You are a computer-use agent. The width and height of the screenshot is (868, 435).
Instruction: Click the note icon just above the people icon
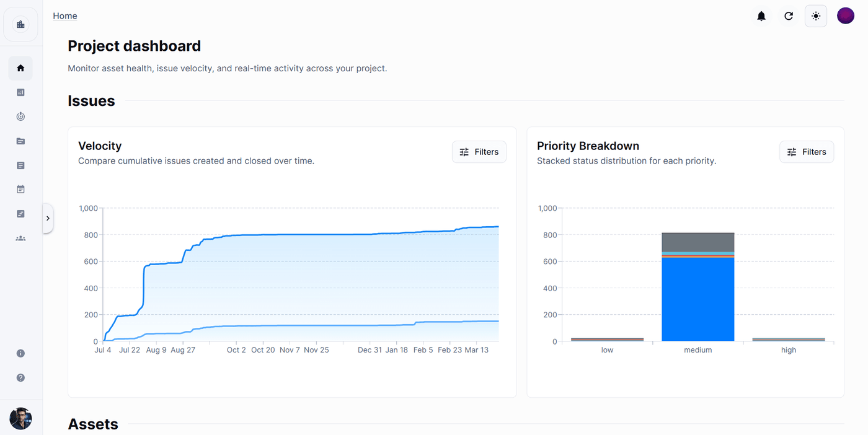[x=20, y=214]
